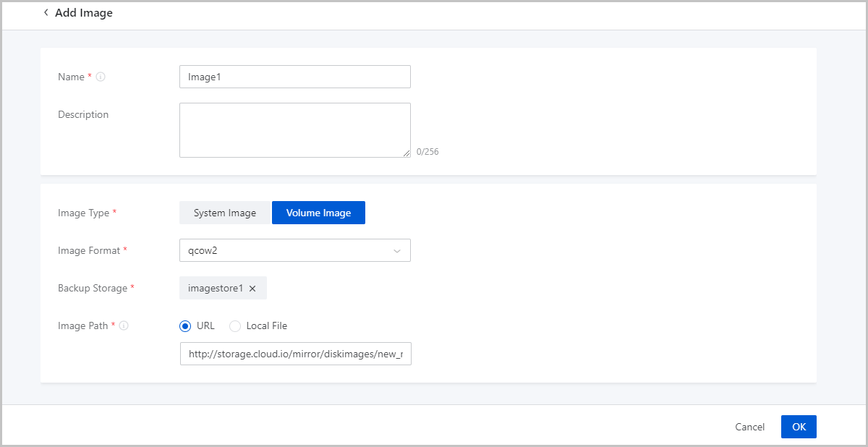Remove imagestore1 using its X icon
The height and width of the screenshot is (447, 868).
[x=252, y=289]
